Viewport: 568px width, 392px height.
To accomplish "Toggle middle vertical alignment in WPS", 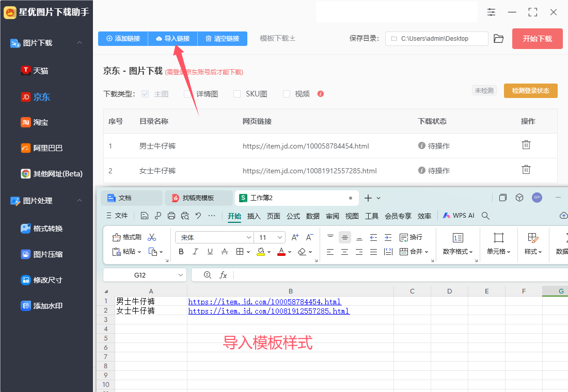I will click(x=345, y=237).
